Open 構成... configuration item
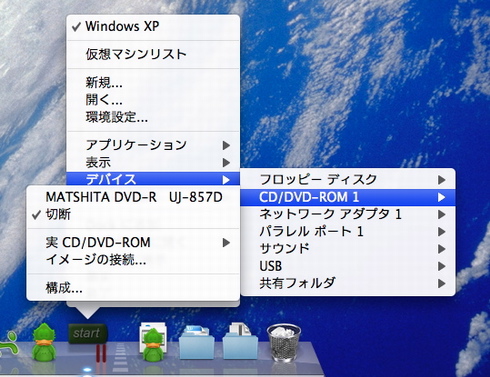Viewport: 490px width, 377px height. 133,288
